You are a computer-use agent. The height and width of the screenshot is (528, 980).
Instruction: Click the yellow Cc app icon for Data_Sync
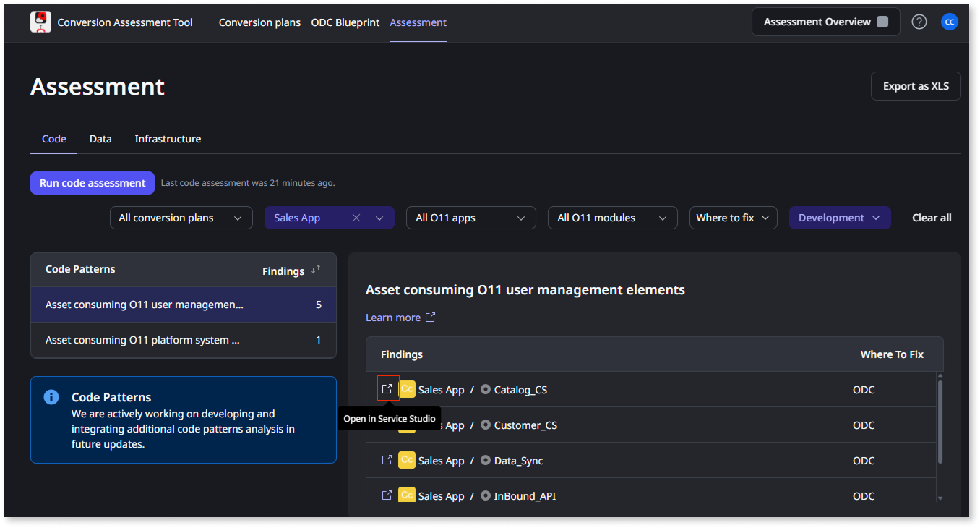point(407,460)
